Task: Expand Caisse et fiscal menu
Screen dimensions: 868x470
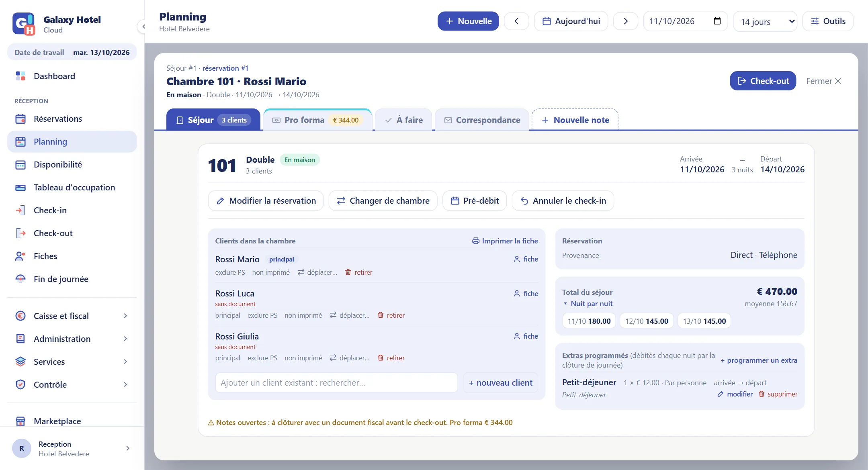Action: (72, 316)
